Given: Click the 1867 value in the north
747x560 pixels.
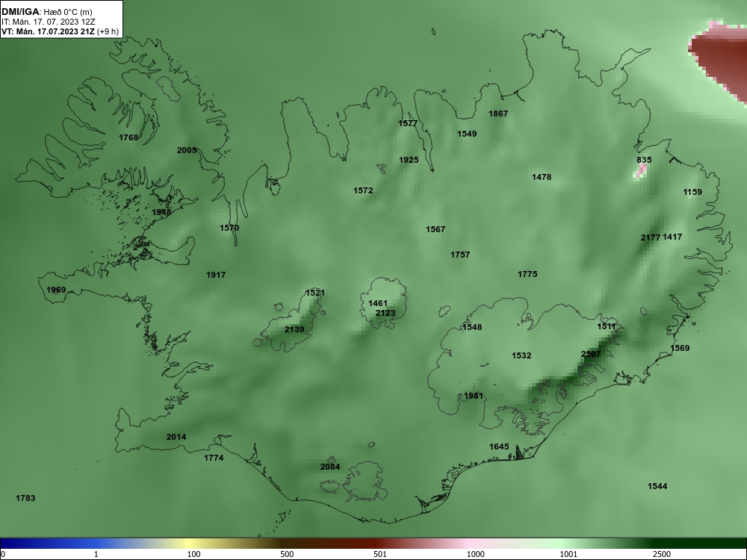Looking at the screenshot, I should pos(498,113).
